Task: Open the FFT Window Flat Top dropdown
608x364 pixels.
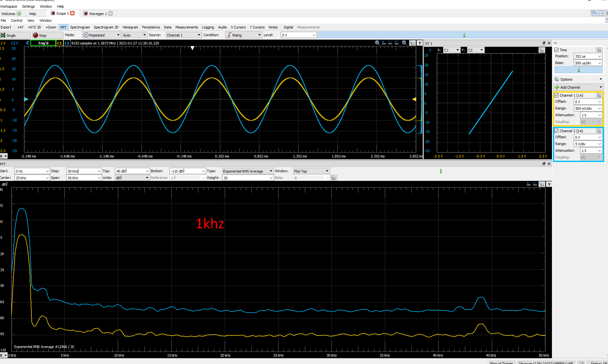Action: click(x=311, y=171)
